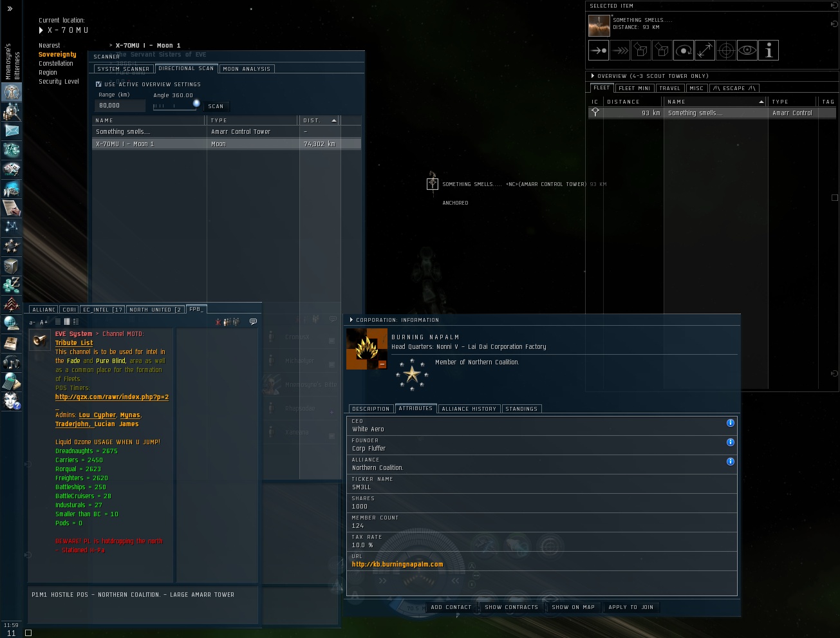Select the X-70MU I - Moon 1 scan result
The width and height of the screenshot is (840, 638).
227,144
